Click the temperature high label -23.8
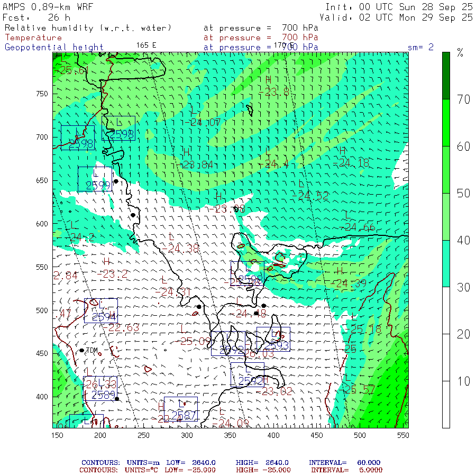 (274, 91)
